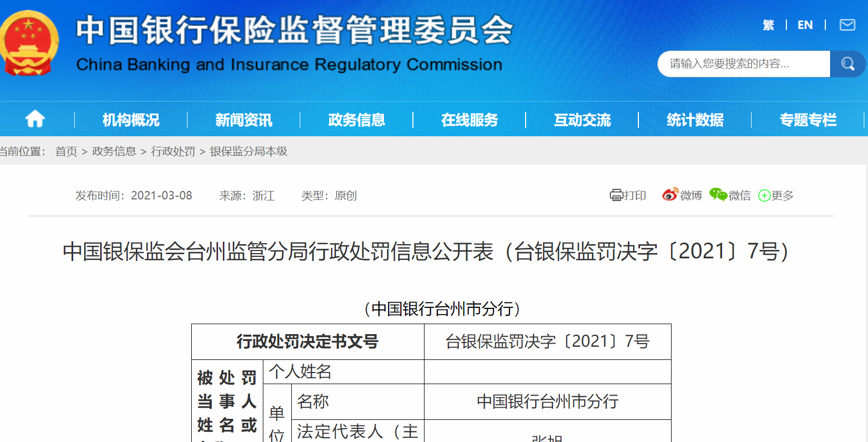Viewport: 868px width, 442px height.
Task: Switch language to EN
Action: tap(805, 25)
